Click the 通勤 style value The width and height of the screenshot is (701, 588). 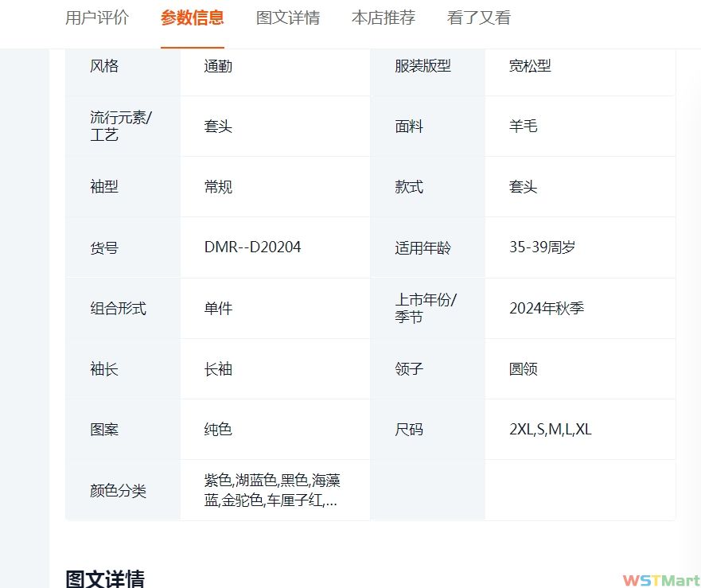point(218,66)
